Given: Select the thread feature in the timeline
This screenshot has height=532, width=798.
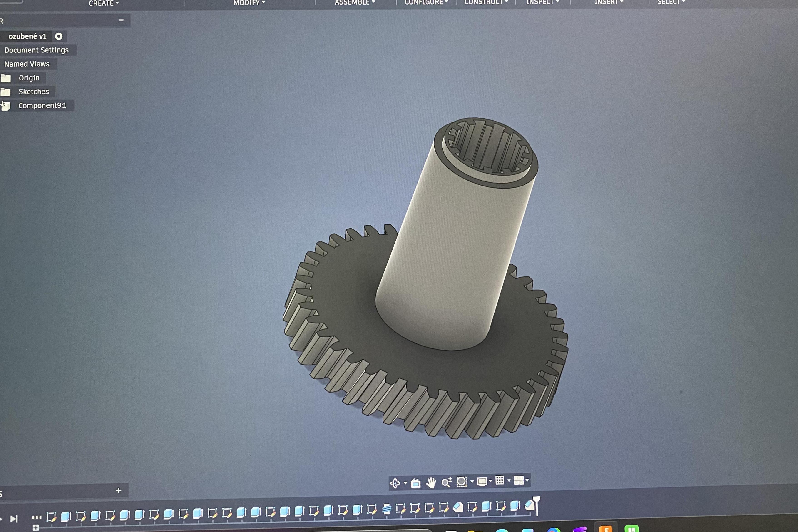Looking at the screenshot, I should pos(386,509).
